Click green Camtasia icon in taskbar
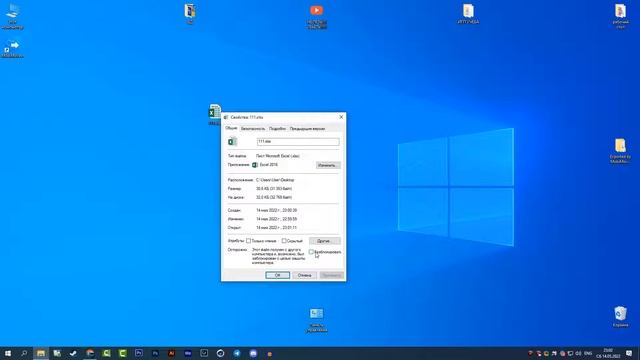The image size is (640, 360). tap(122, 353)
